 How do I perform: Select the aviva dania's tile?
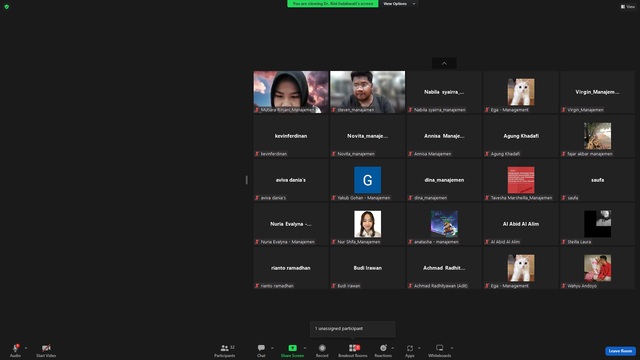point(291,180)
